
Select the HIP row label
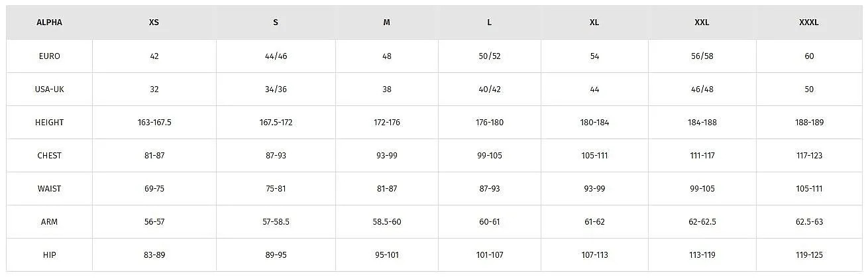[49, 255]
